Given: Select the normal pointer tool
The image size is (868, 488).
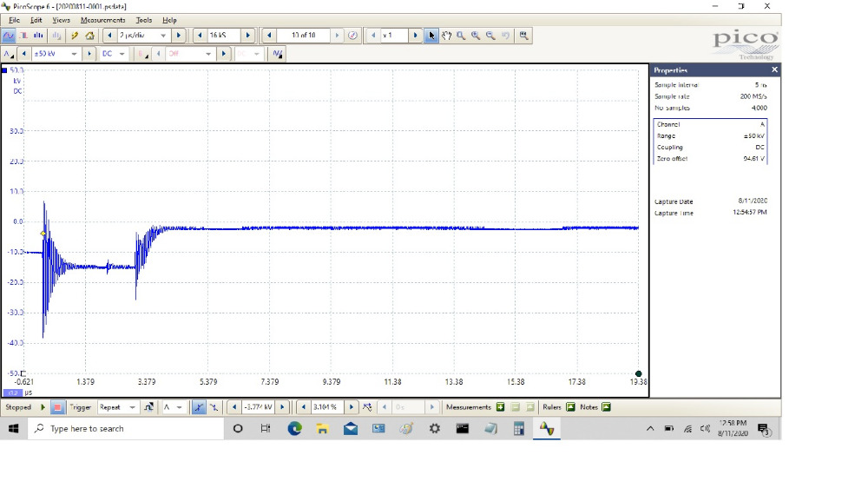Looking at the screenshot, I should (x=431, y=36).
